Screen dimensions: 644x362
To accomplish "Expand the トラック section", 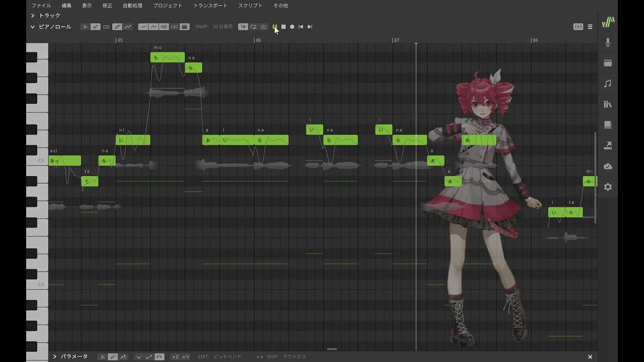I will point(33,16).
